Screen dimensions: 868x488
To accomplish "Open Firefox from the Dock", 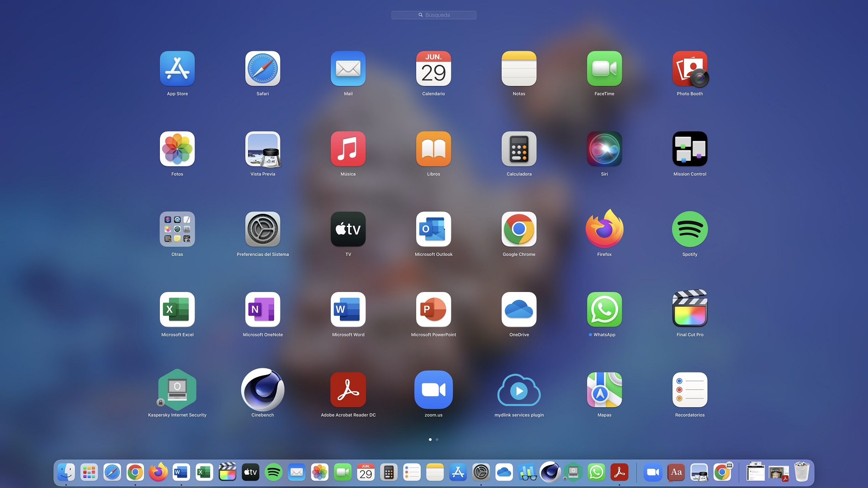I will (x=158, y=472).
